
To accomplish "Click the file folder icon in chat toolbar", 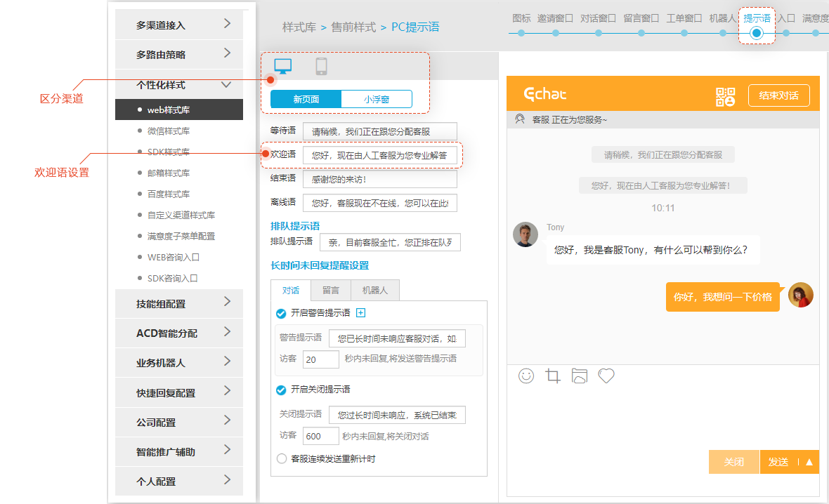I will pyautogui.click(x=579, y=376).
